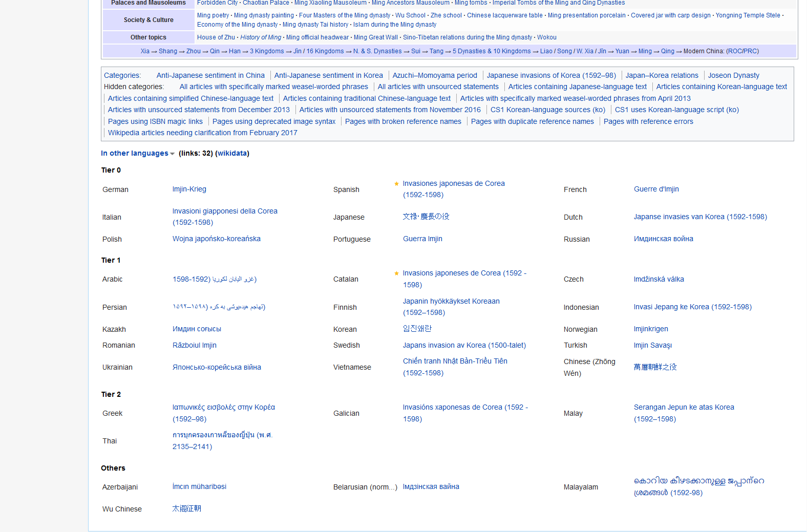
Task: Open Invasi Jepang ke Korea link
Action: (x=693, y=307)
